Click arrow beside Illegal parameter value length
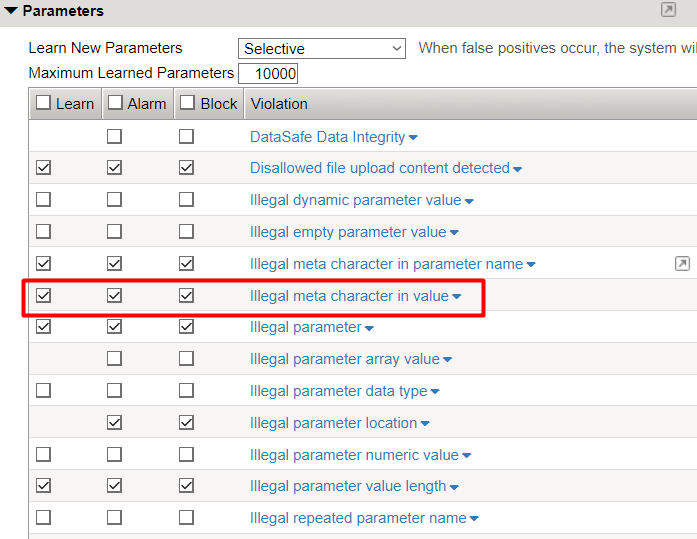This screenshot has height=539, width=697. [x=454, y=488]
